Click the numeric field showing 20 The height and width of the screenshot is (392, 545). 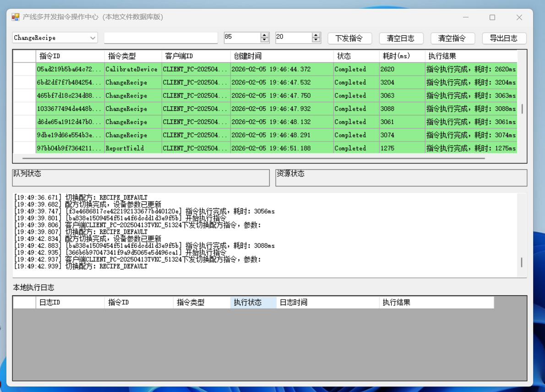pyautogui.click(x=294, y=38)
